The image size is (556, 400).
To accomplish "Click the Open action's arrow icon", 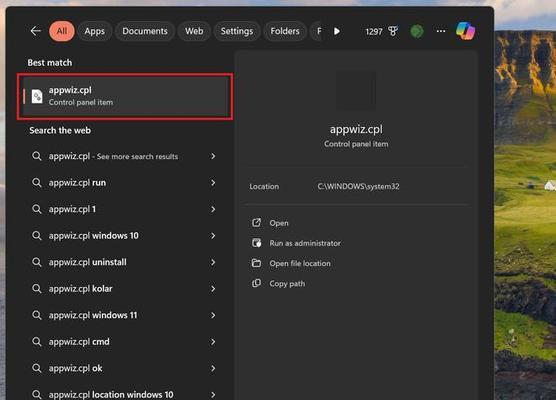I will [256, 223].
